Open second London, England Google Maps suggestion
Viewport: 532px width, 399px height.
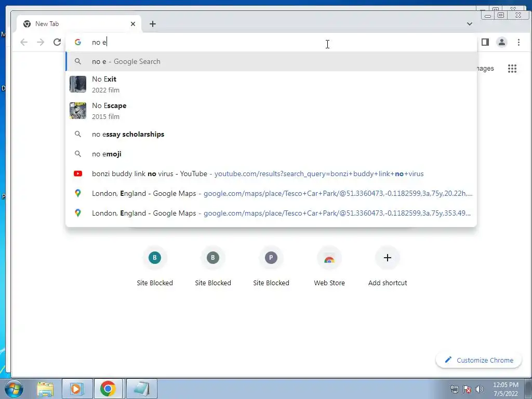pyautogui.click(x=271, y=213)
